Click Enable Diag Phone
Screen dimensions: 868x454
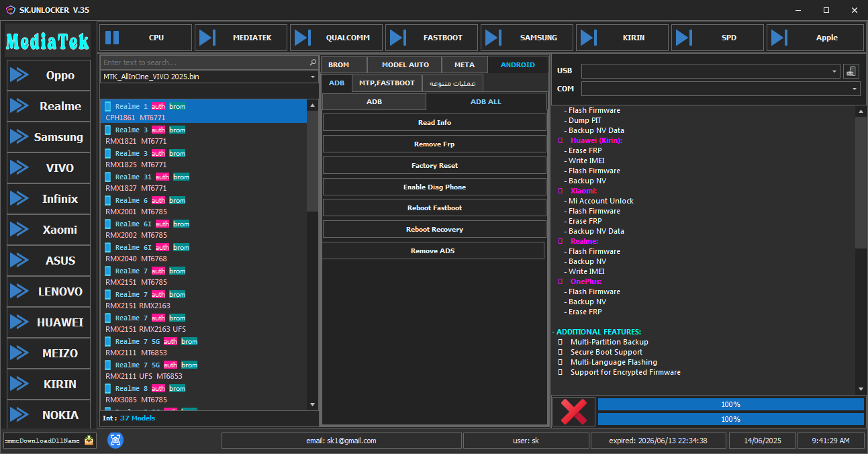[x=434, y=187]
